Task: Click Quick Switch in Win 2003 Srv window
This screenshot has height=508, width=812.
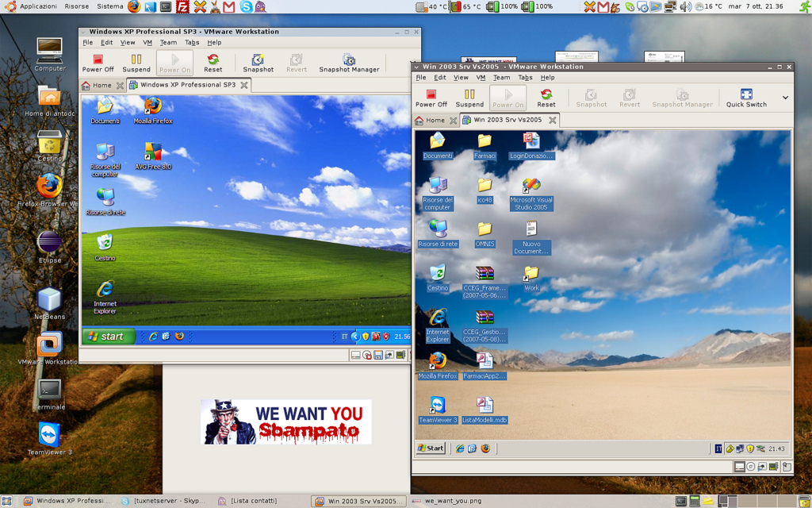Action: pos(746,98)
